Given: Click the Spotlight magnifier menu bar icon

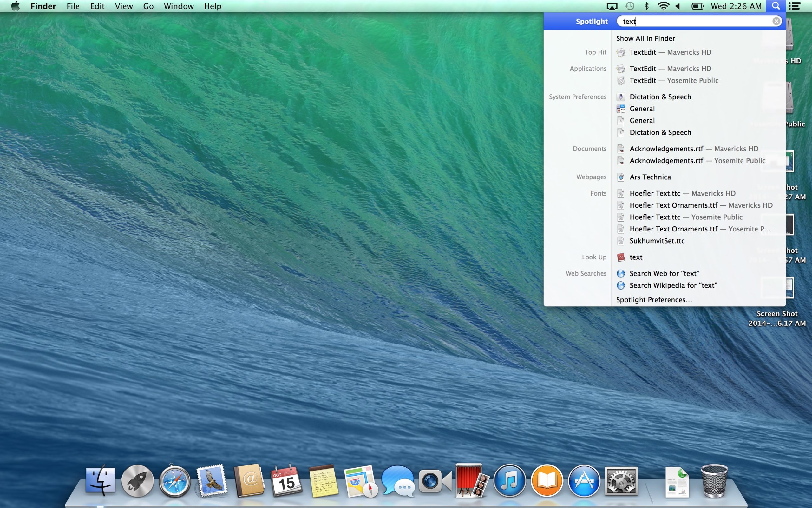Looking at the screenshot, I should coord(776,6).
